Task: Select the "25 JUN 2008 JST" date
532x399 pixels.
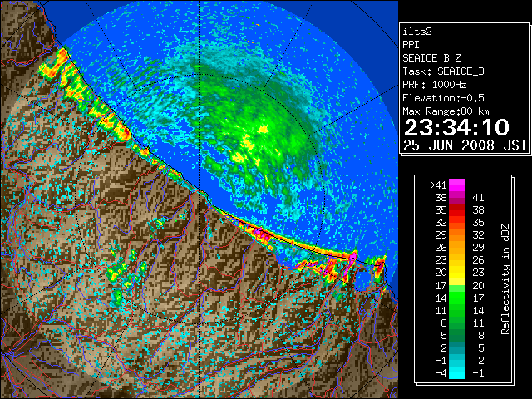Action: [465, 145]
